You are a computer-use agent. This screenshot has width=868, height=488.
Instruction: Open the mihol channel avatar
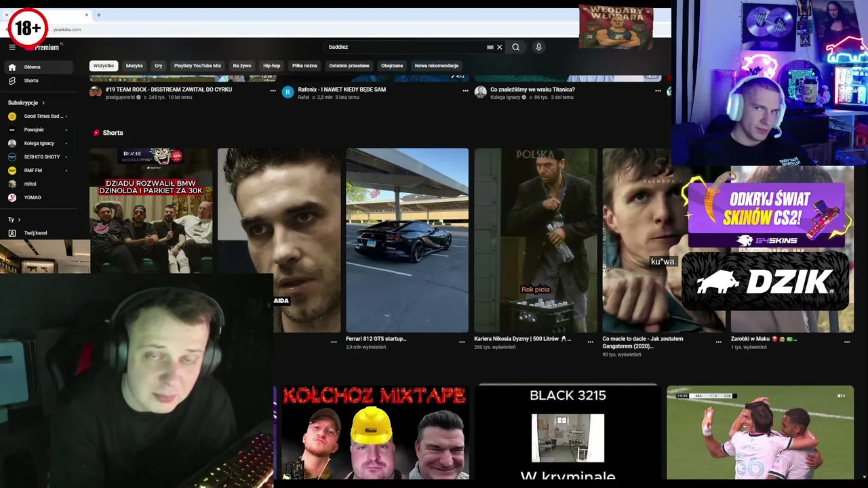point(12,184)
